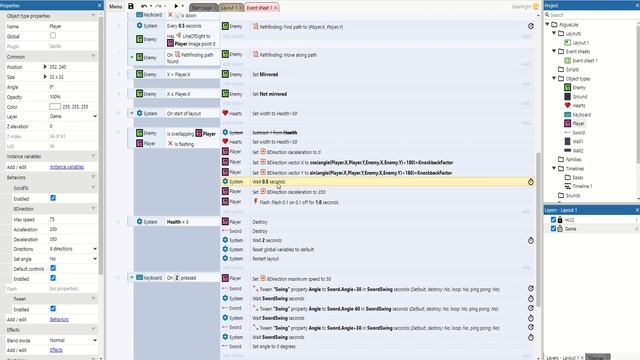This screenshot has width=640, height=360.
Task: Click the Effects add/edit link
Action: tap(56, 350)
